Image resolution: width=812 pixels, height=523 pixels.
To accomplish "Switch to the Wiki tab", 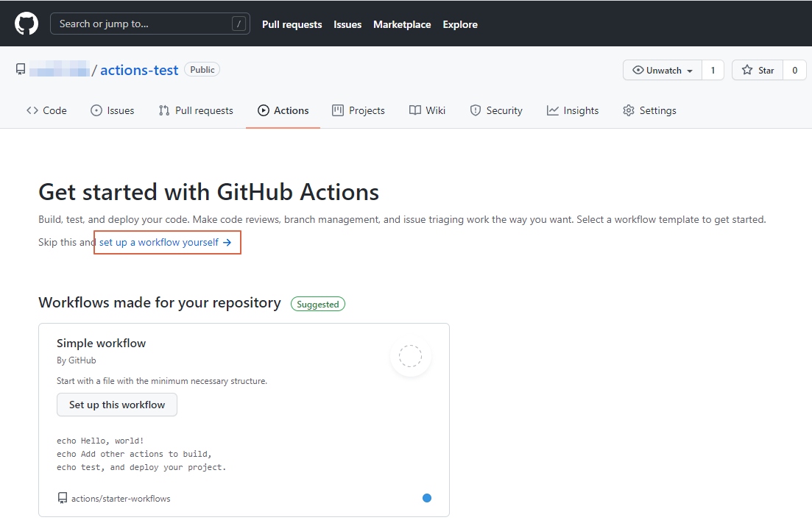I will 427,110.
